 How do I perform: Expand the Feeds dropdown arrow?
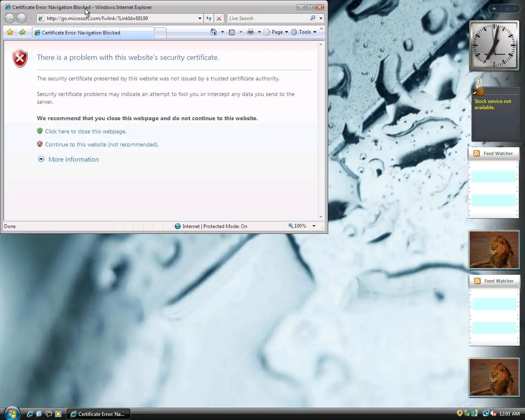[241, 32]
